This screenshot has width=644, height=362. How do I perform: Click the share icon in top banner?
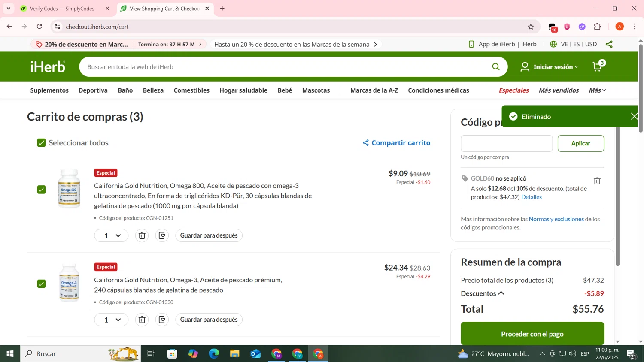pyautogui.click(x=609, y=44)
